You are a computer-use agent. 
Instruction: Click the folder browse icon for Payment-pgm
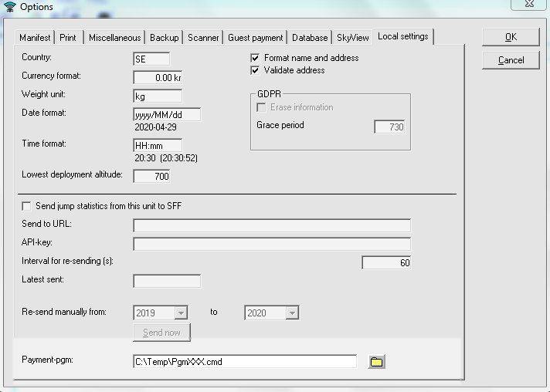coord(376,362)
